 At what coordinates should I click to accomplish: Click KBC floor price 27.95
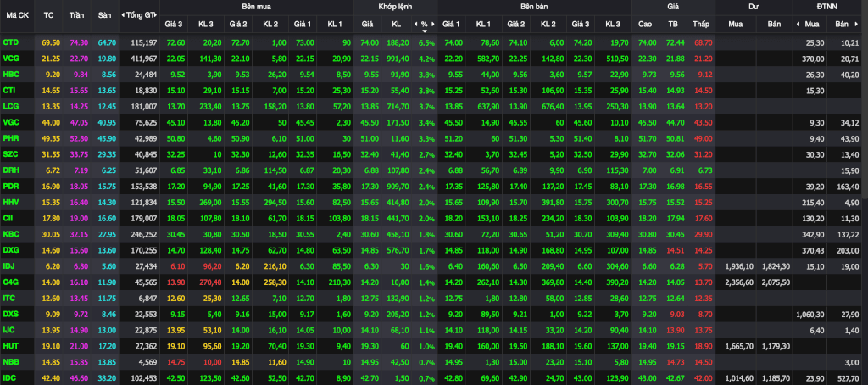coord(106,235)
